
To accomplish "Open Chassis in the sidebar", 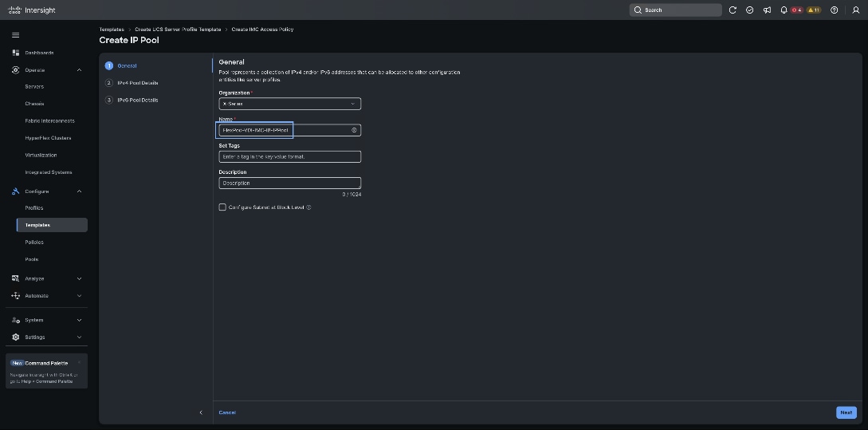I will 34,104.
